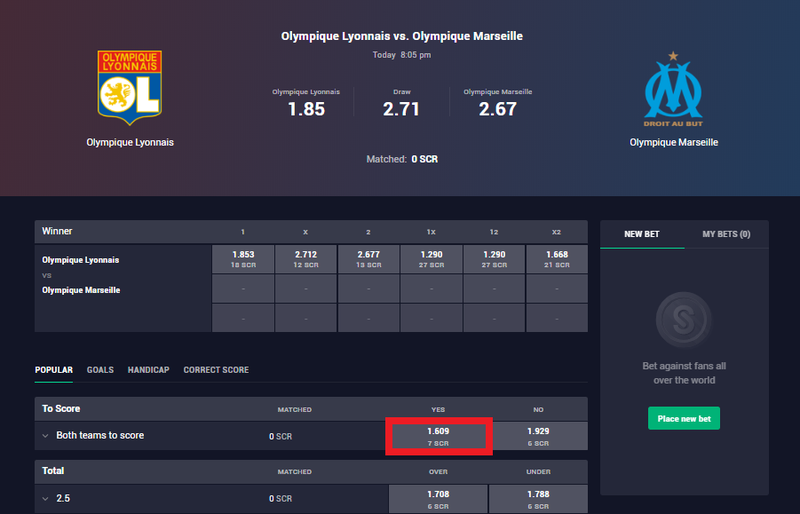Click the Bet against fans all over the world text
This screenshot has height=514, width=800.
coord(684,373)
